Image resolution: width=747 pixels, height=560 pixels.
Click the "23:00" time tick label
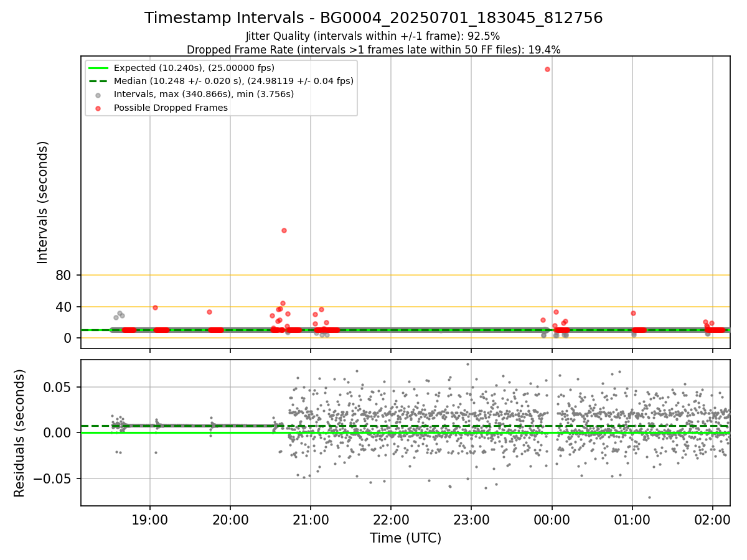[471, 520]
